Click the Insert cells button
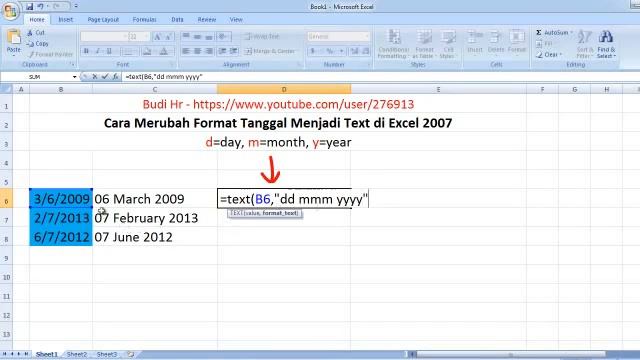 pyautogui.click(x=475, y=42)
